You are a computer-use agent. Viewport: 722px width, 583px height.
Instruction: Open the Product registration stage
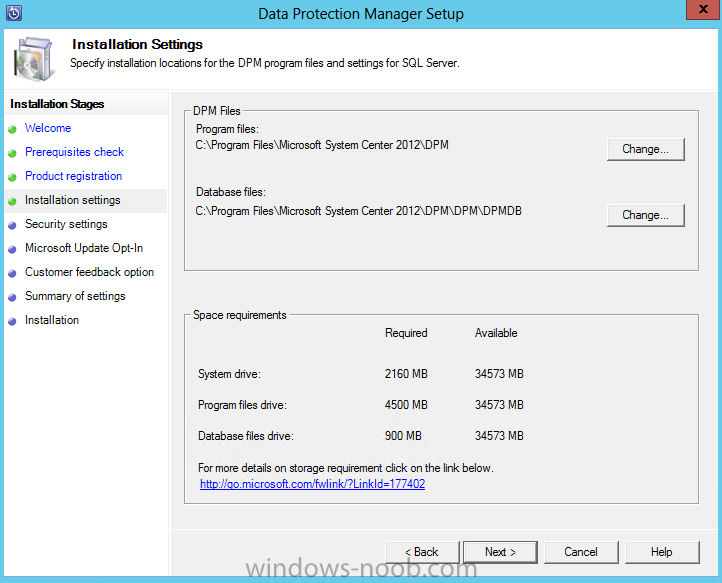pyautogui.click(x=73, y=176)
